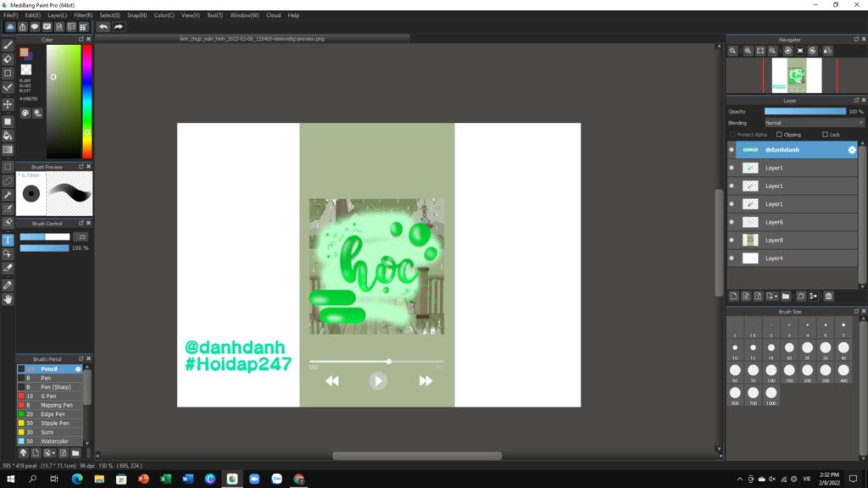Select the rectangular Select tool
The image size is (868, 488).
[8, 167]
